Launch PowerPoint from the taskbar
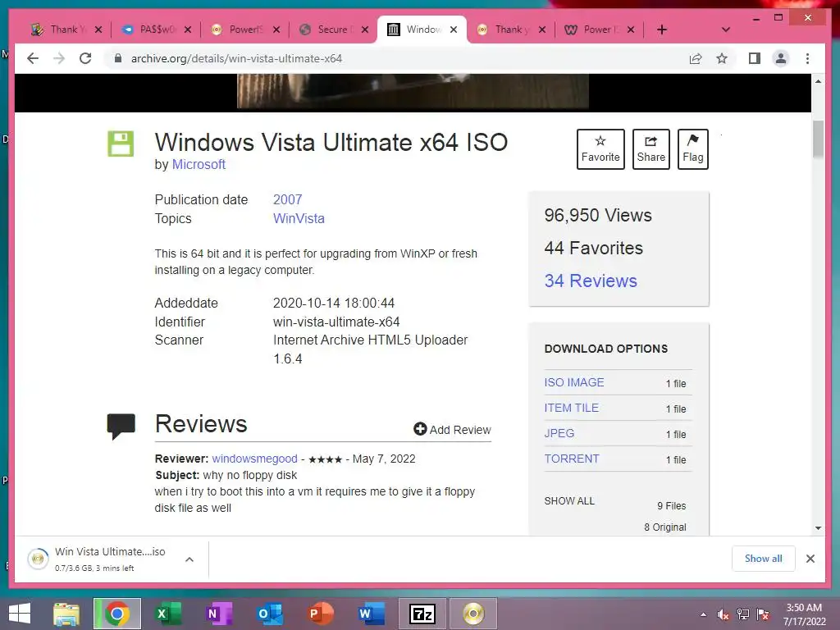This screenshot has height=630, width=840. (321, 614)
